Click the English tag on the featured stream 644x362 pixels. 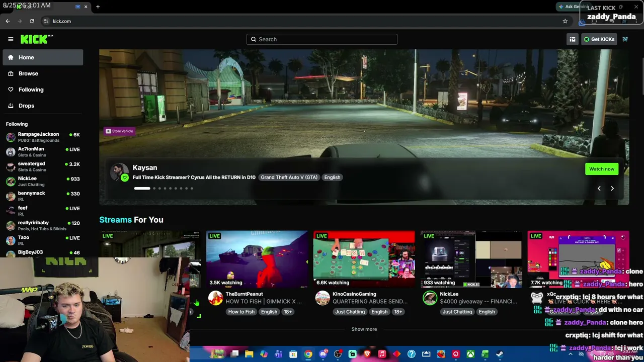point(332,177)
